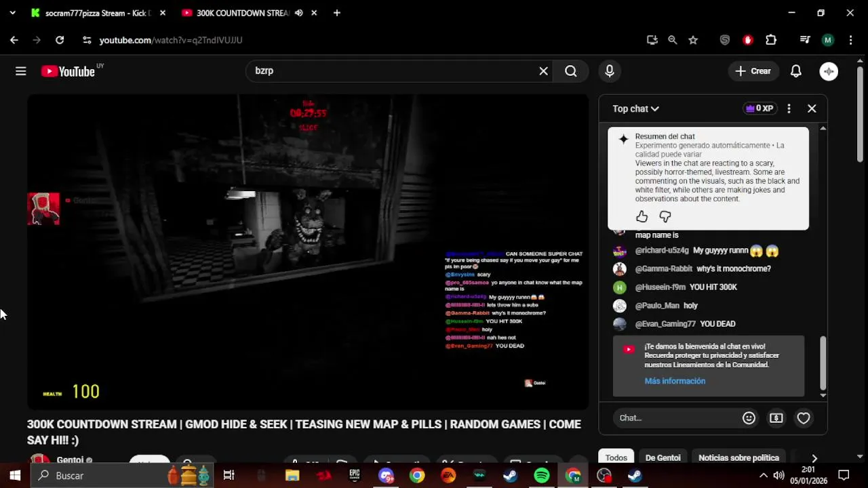This screenshot has height=488, width=868.
Task: Run search with the magnifier button
Action: [571, 71]
